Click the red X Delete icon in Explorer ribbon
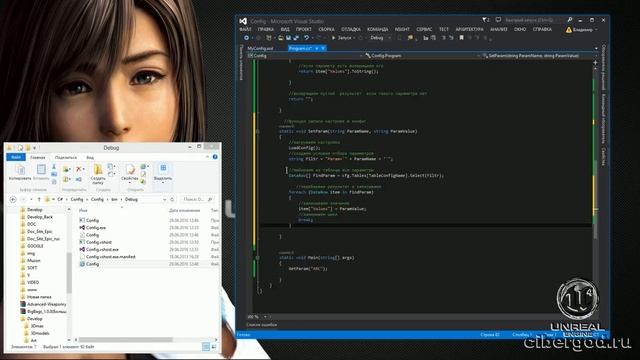Image resolution: width=640 pixels, height=360 pixels. pos(79,169)
